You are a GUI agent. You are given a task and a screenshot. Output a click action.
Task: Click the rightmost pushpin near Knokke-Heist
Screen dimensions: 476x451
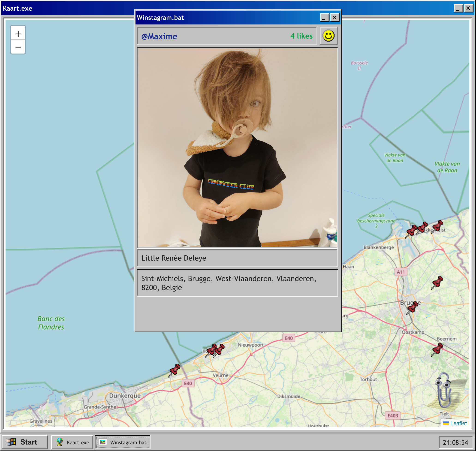[437, 226]
